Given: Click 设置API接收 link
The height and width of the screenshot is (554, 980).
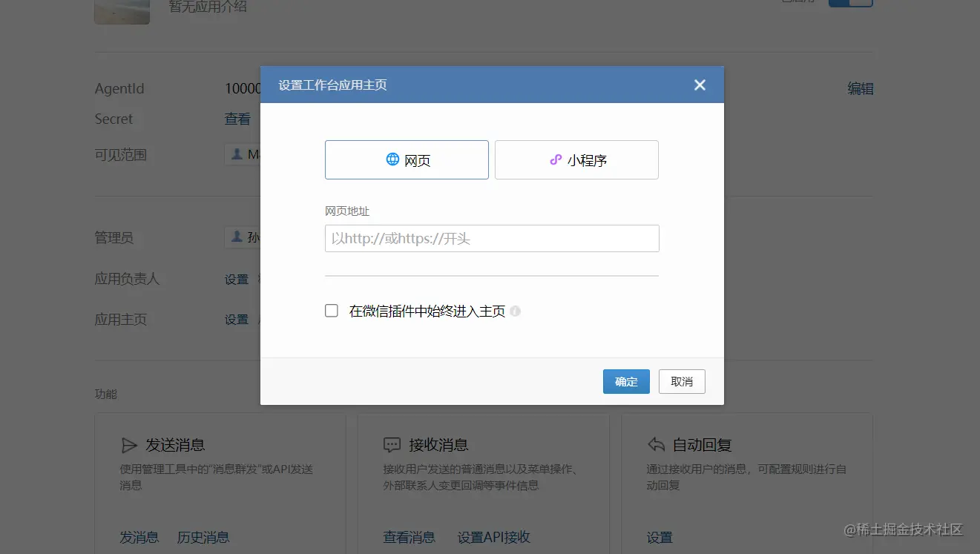Looking at the screenshot, I should (494, 537).
